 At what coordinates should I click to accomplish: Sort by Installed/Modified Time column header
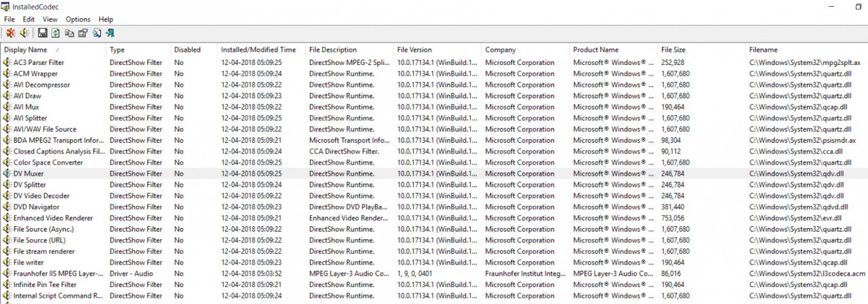point(258,49)
